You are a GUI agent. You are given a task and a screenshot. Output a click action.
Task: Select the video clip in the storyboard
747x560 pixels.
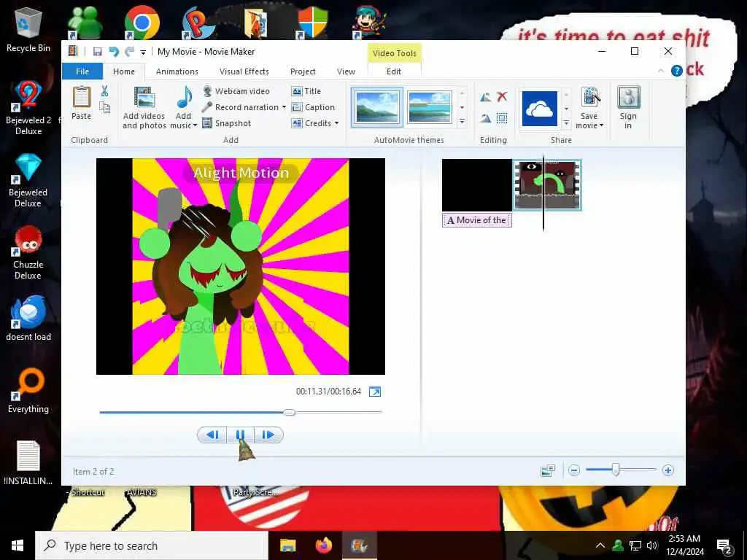(547, 185)
